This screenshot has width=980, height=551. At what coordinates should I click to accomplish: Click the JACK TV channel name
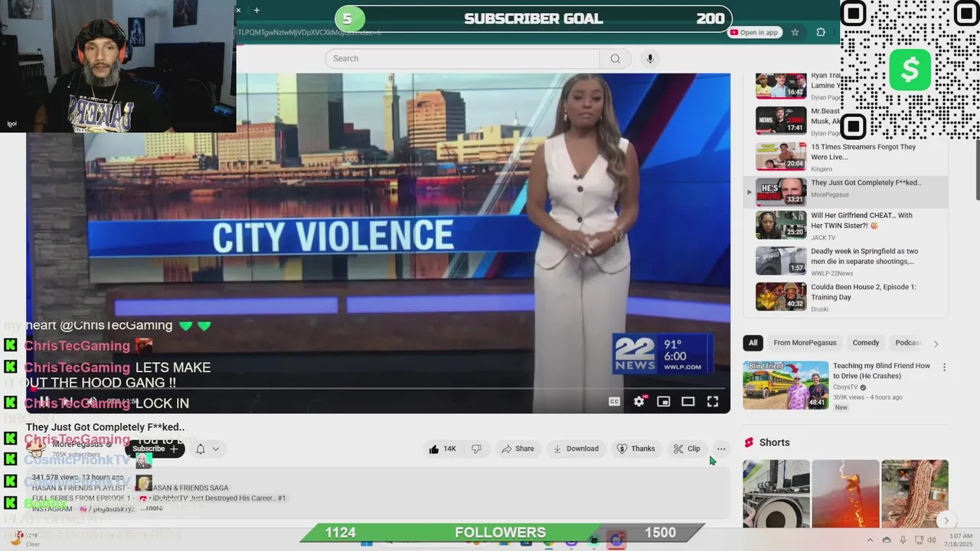point(823,238)
